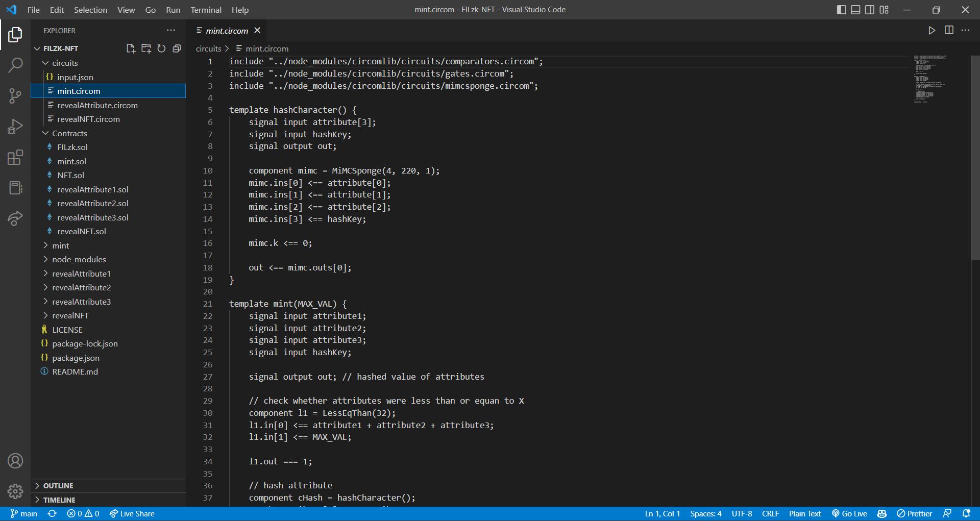Expand the OUTLINE section
This screenshot has height=521, width=980.
point(108,486)
